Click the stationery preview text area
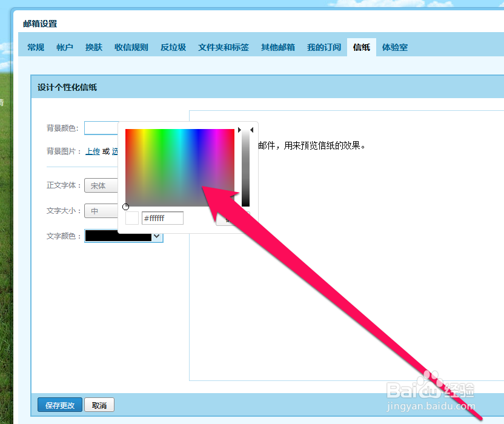The height and width of the screenshot is (424, 504). pos(346,245)
